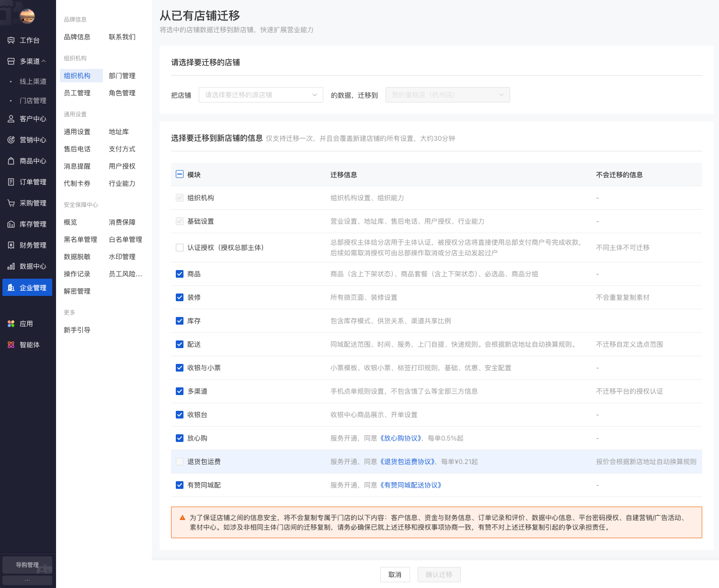Click the user avatar at top left
Viewport: 719px width, 588px height.
click(x=27, y=16)
